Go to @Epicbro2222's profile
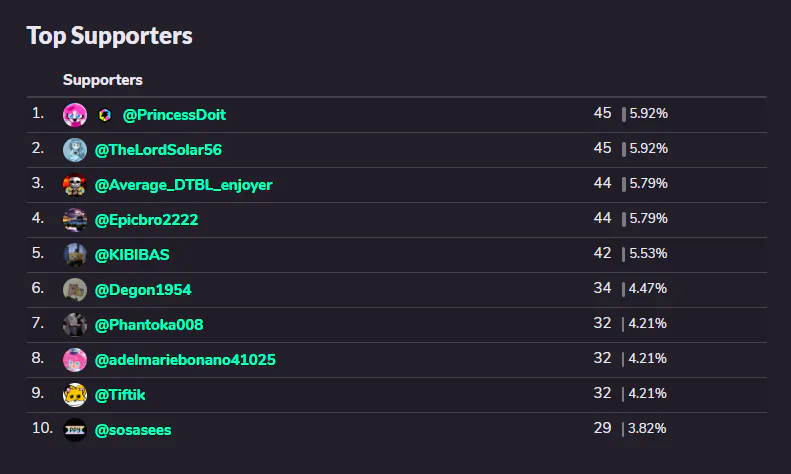 [146, 220]
